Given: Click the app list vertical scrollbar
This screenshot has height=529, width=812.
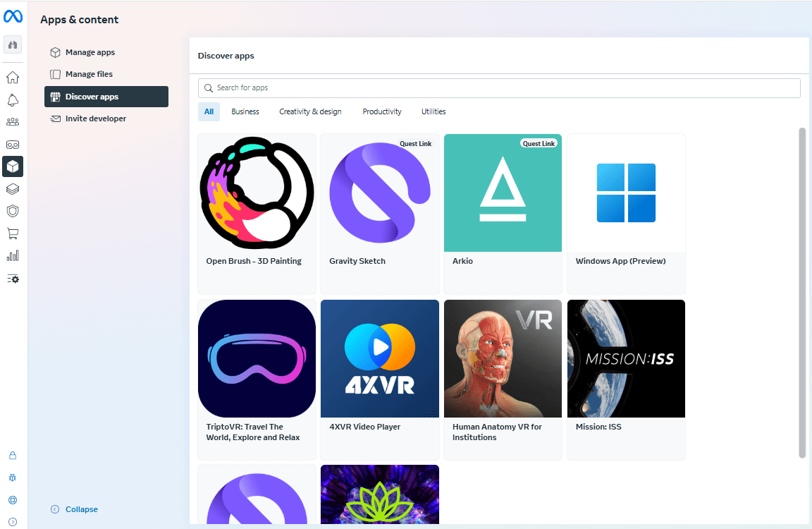Looking at the screenshot, I should pyautogui.click(x=802, y=293).
